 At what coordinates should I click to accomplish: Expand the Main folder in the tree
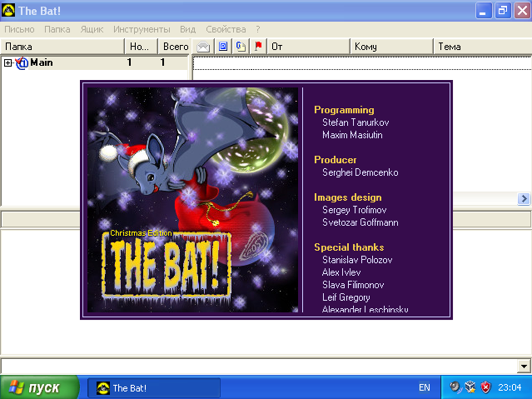coord(7,62)
